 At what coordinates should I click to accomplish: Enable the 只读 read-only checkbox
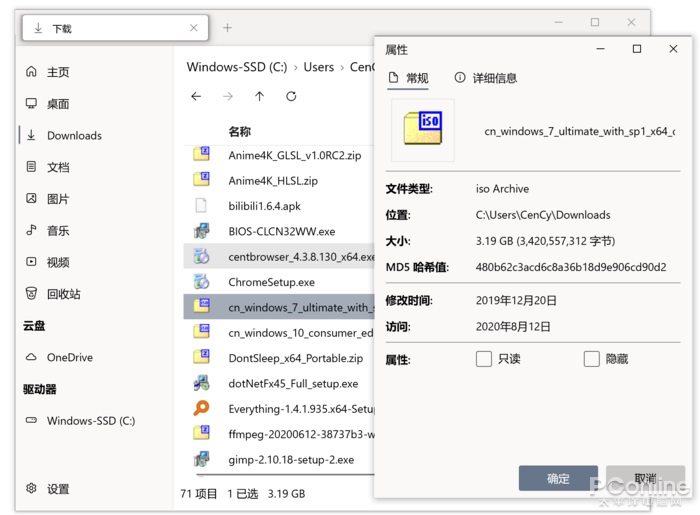[483, 358]
